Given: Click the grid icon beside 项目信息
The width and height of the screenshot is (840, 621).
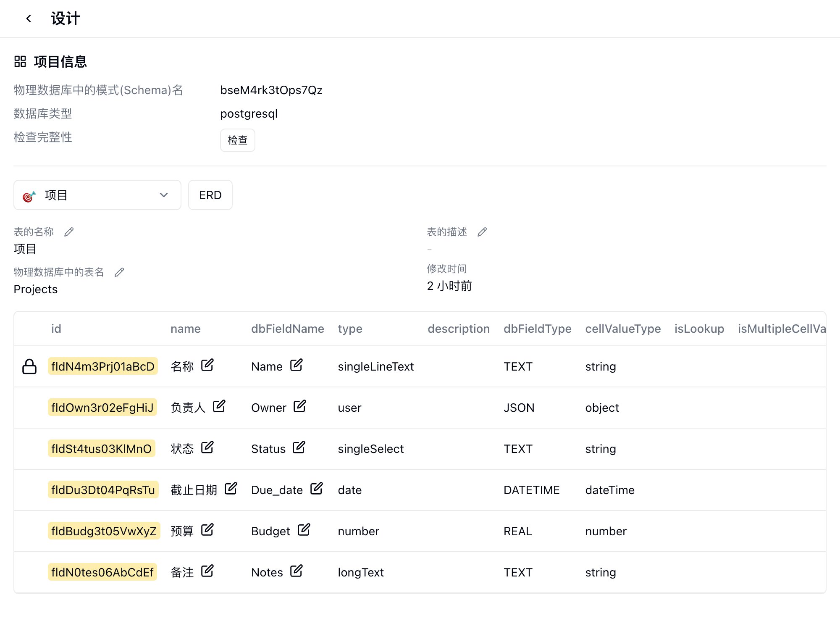Looking at the screenshot, I should pyautogui.click(x=20, y=62).
